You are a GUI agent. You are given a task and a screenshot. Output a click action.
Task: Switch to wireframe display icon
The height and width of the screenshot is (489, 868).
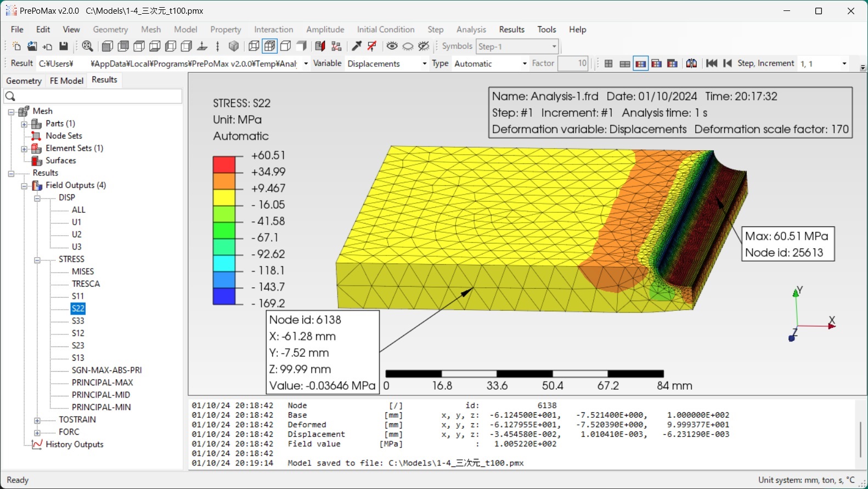[x=254, y=46]
